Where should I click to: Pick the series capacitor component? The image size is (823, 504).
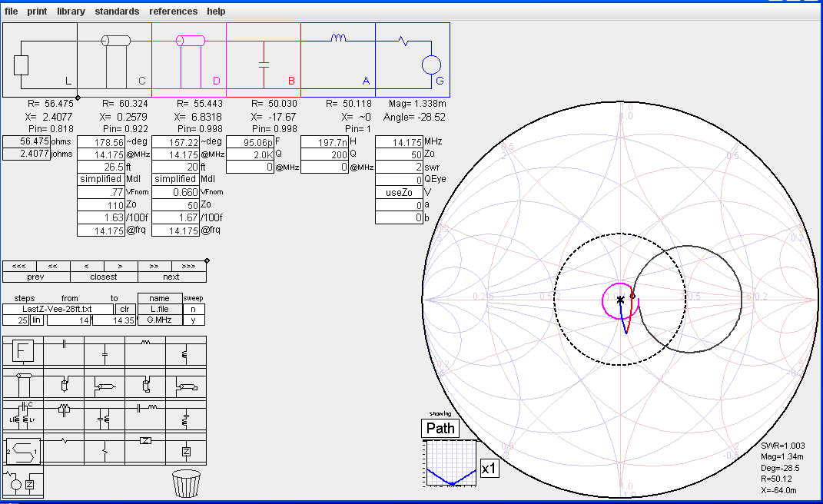click(x=64, y=351)
